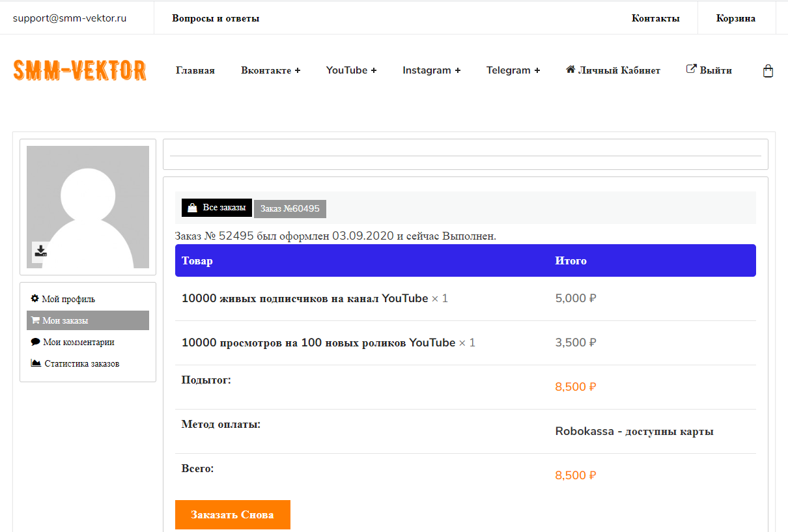Click the Подытог 8,500 ₽ amount
788x532 pixels.
576,387
